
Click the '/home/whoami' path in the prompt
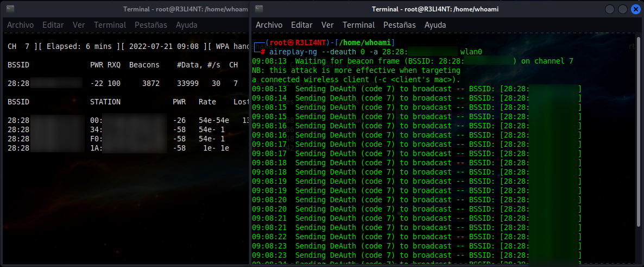tap(366, 42)
